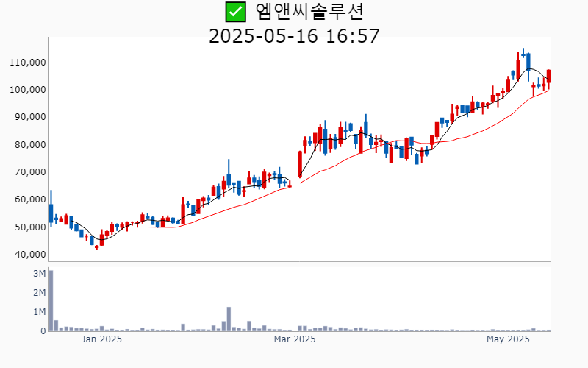Image resolution: width=588 pixels, height=368 pixels.
Task: Click the tallest volume bar near 3M
Action: coord(51,301)
